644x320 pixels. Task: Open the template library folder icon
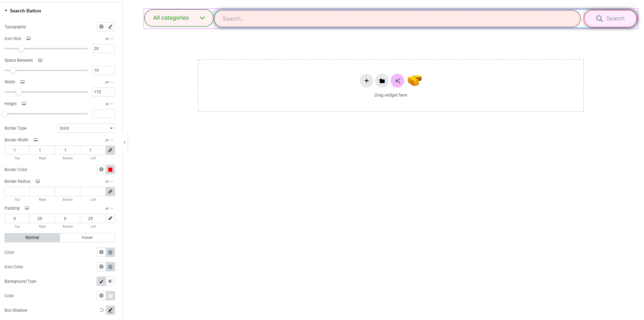pos(382,81)
